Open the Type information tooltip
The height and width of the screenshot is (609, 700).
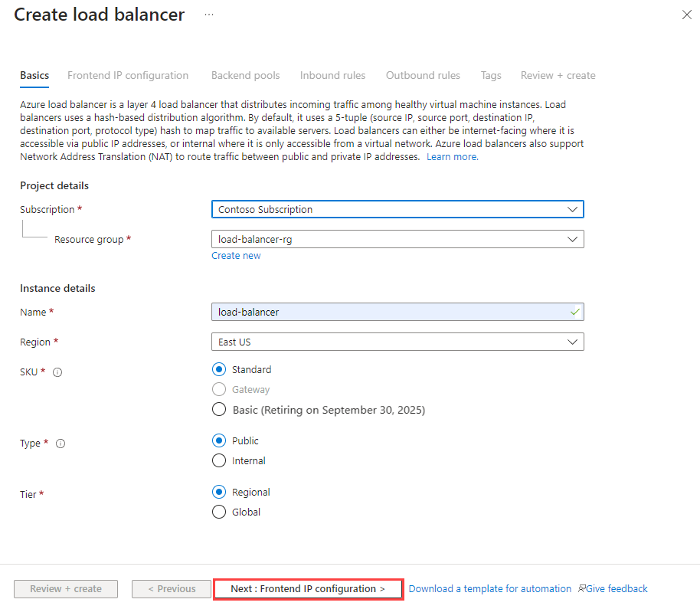click(x=60, y=443)
